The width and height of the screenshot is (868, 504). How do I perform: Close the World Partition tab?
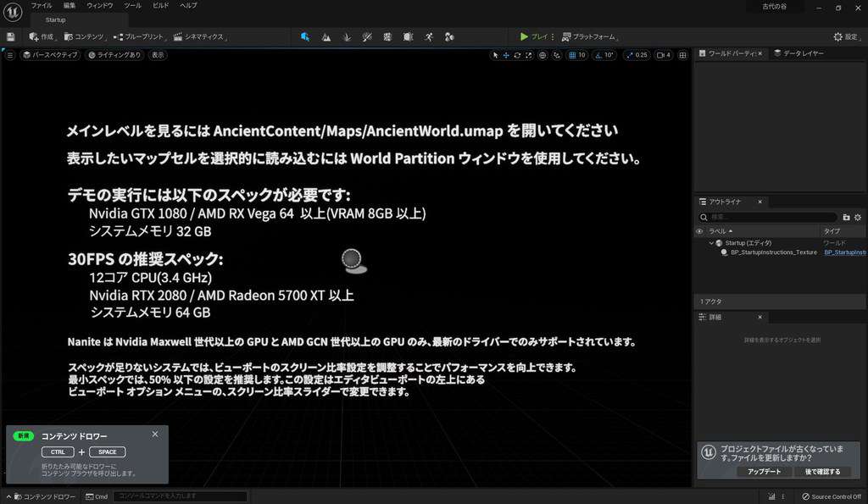[760, 53]
